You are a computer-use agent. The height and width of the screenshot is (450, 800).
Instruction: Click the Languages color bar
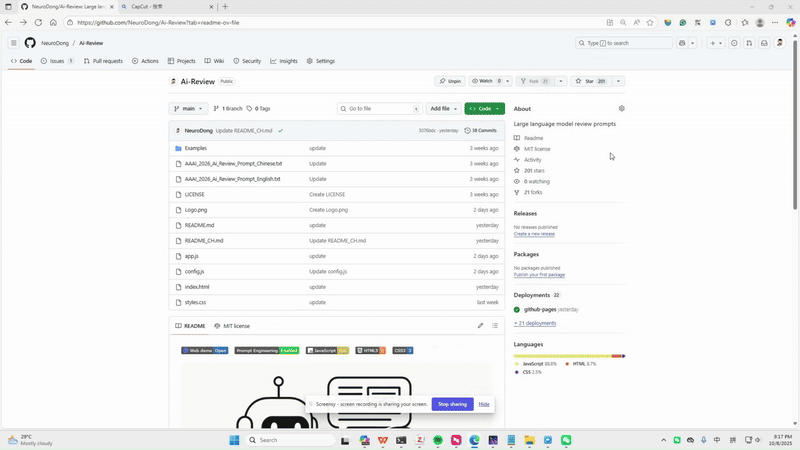click(x=569, y=356)
